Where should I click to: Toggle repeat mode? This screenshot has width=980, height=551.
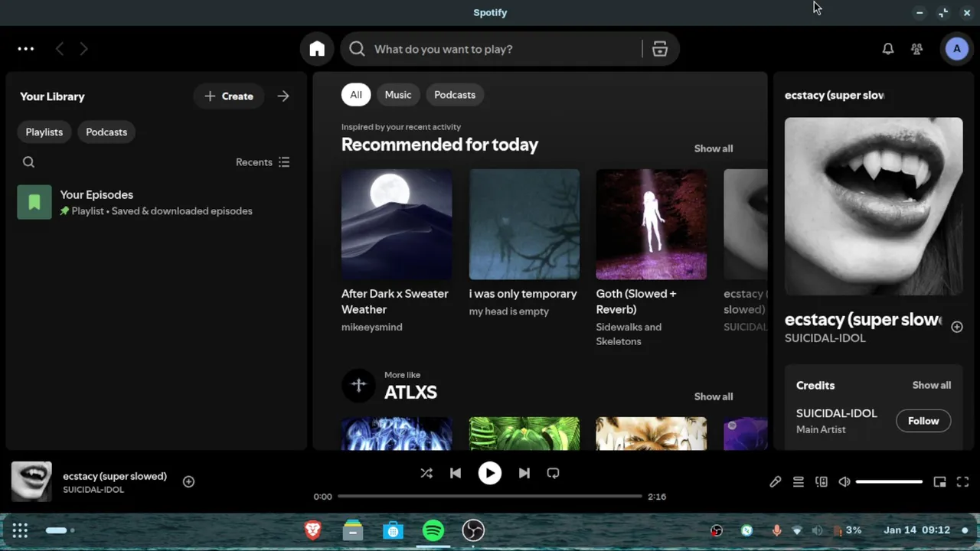click(554, 473)
